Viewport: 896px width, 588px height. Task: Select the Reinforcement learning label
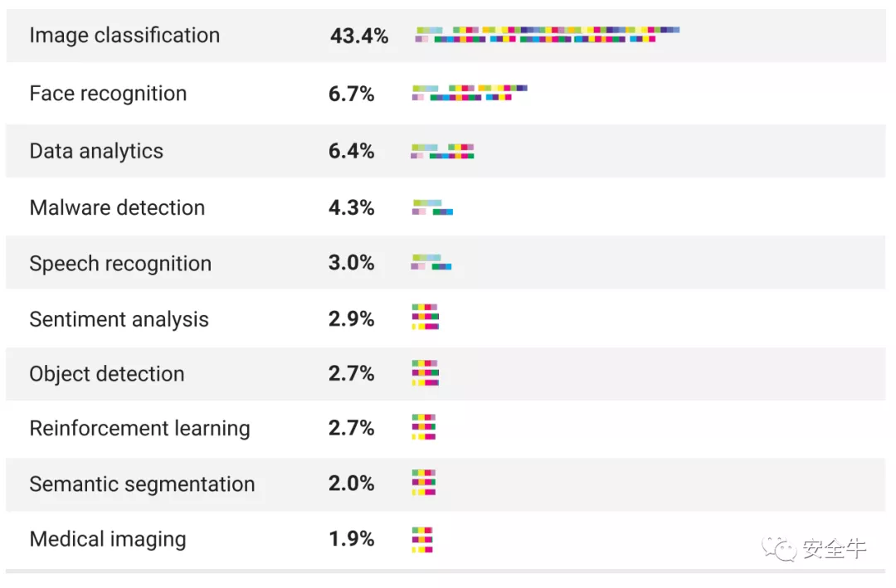tap(139, 429)
